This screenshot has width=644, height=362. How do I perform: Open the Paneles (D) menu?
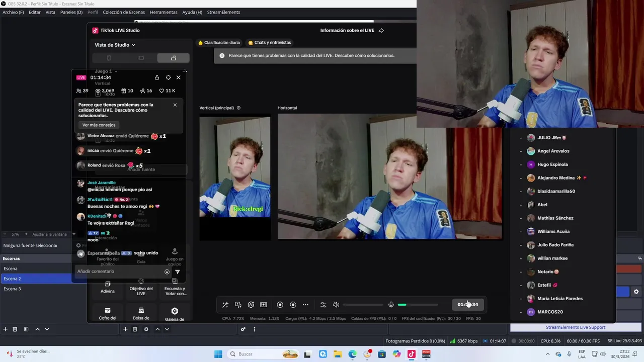click(x=71, y=12)
